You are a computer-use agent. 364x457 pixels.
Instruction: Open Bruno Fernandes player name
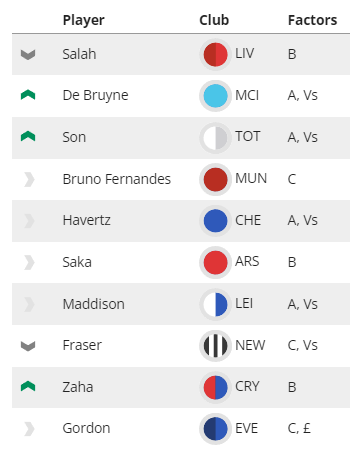(x=117, y=179)
